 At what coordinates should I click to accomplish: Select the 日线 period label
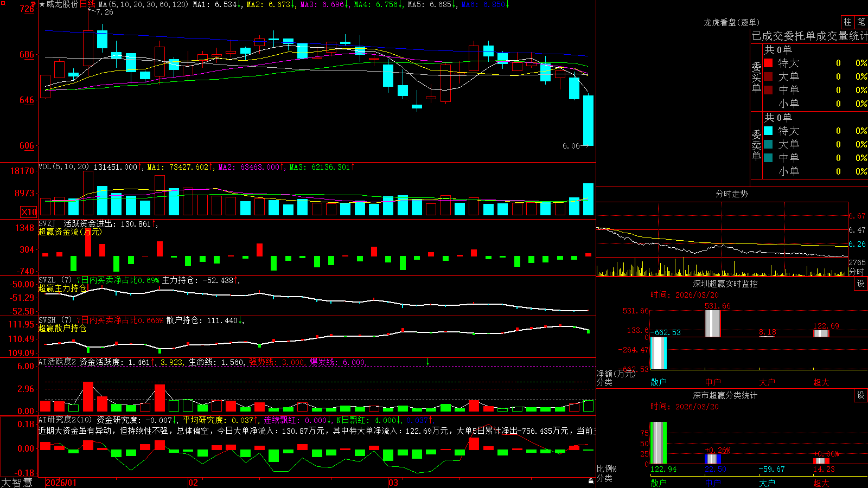[x=87, y=4]
